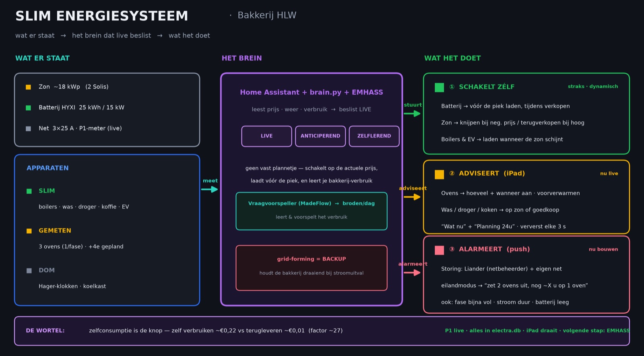Screen dimensions: 644x356
Task: Click the green 'stuurt' arrow
Action: point(412,114)
